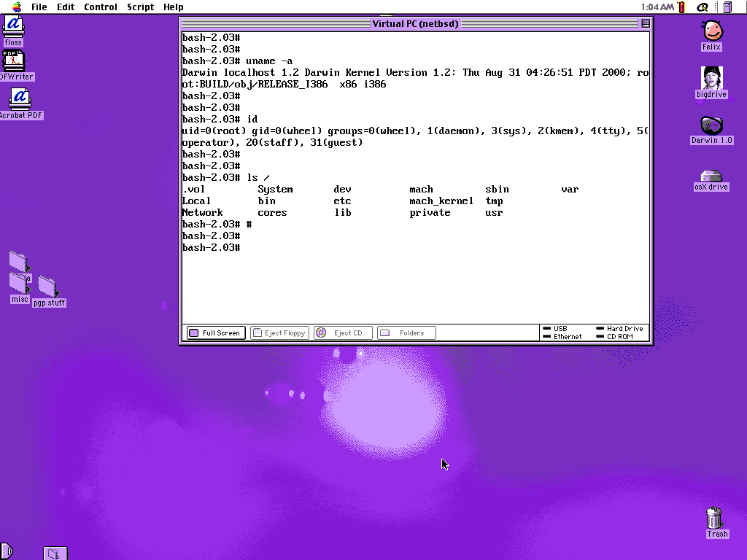Screen dimensions: 747x560
Task: Click the 'ls /' command line
Action: click(x=226, y=178)
